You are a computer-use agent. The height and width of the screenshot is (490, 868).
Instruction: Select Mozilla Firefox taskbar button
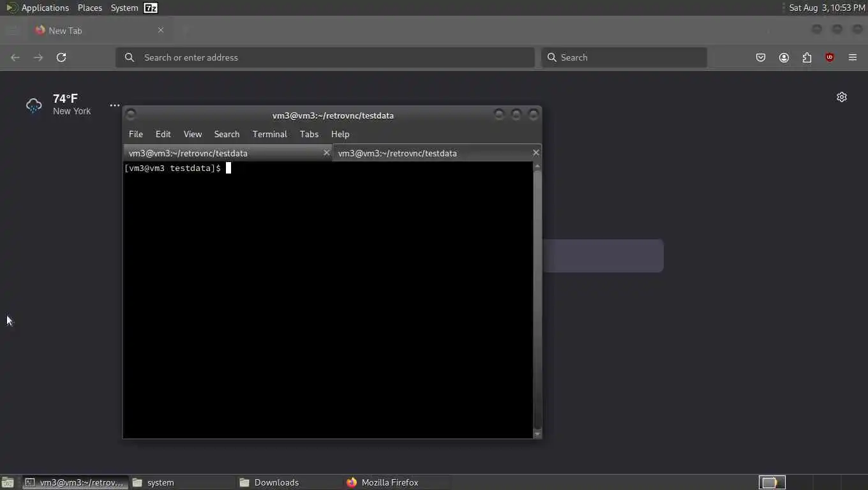tap(396, 482)
